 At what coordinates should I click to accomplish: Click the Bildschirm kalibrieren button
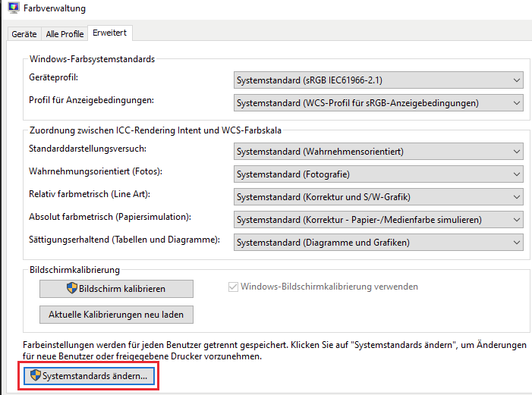116,289
